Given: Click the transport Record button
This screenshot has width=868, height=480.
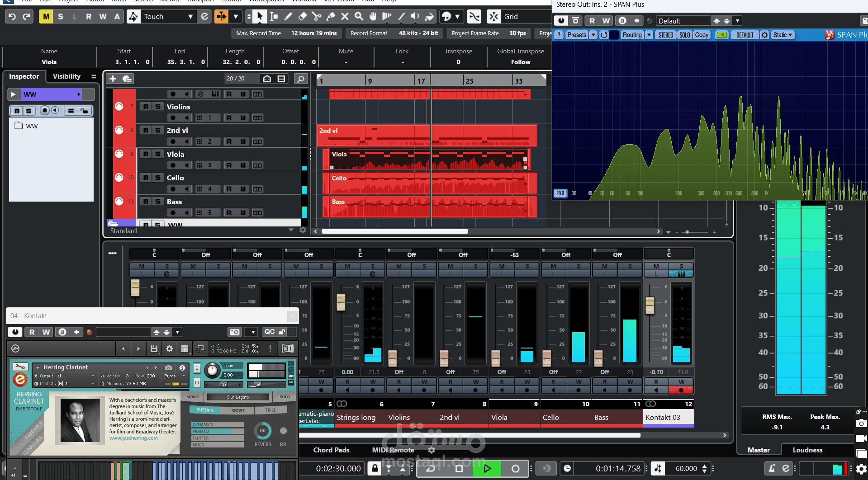Looking at the screenshot, I should [x=515, y=469].
